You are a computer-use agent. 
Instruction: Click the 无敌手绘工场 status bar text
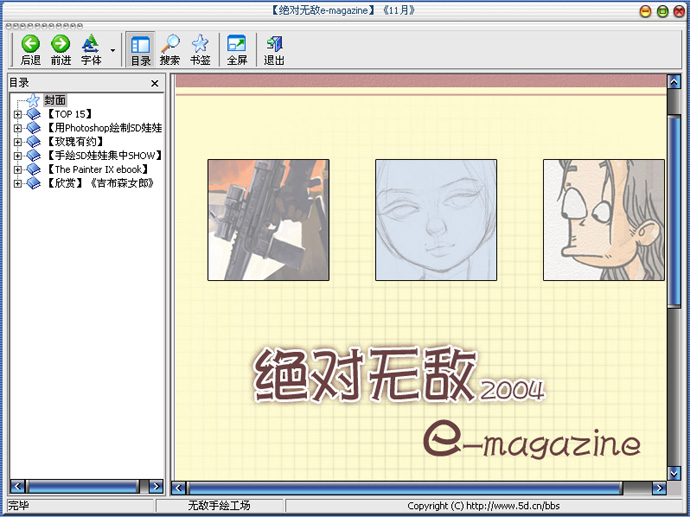tap(219, 506)
